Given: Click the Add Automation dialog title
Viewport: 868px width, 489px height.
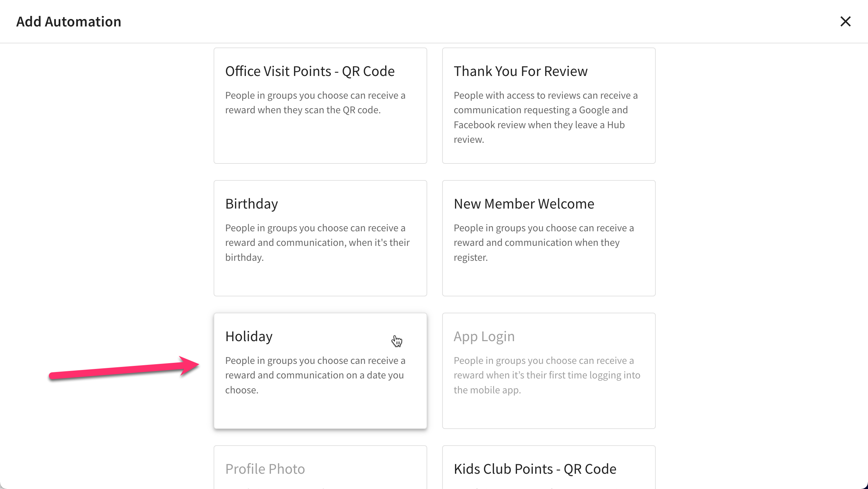Looking at the screenshot, I should coord(68,21).
